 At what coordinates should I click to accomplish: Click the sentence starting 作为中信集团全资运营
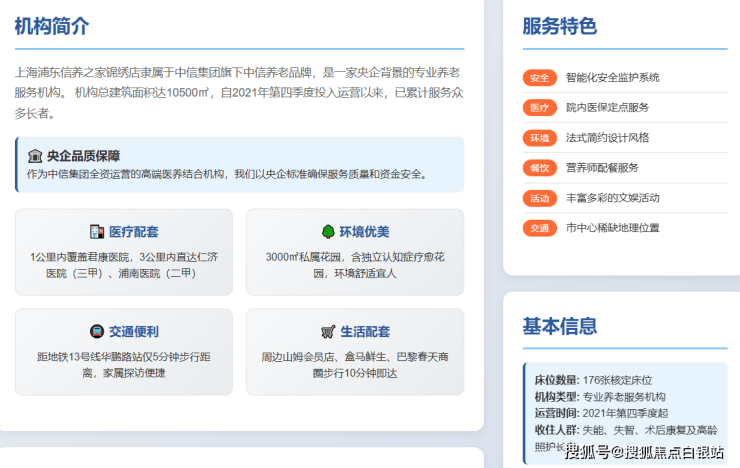coord(227,174)
